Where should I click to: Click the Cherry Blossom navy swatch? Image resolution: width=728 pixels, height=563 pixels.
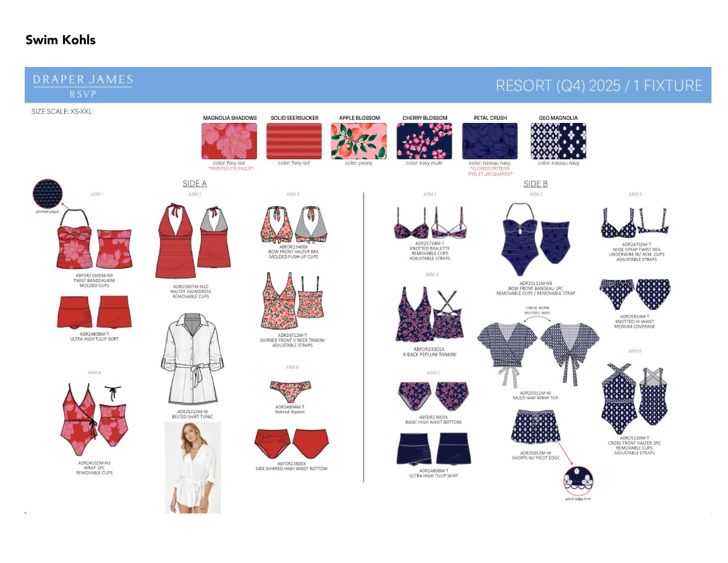click(424, 141)
